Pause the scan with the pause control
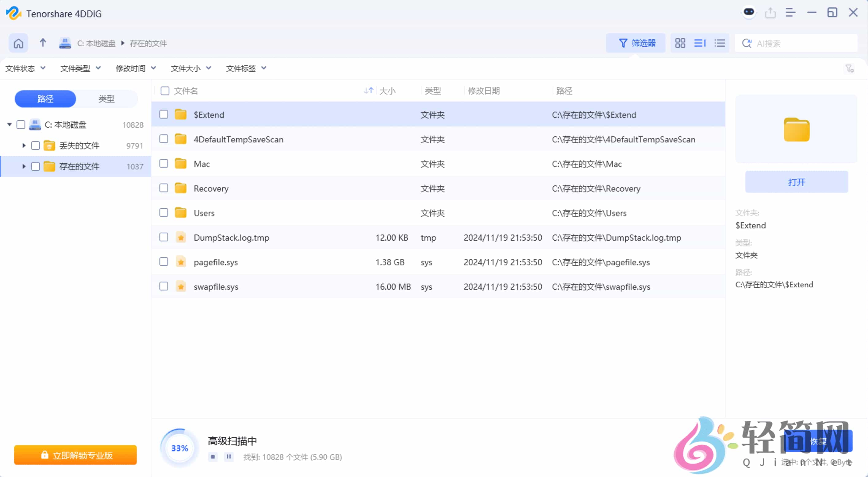Image resolution: width=868 pixels, height=477 pixels. (x=229, y=457)
